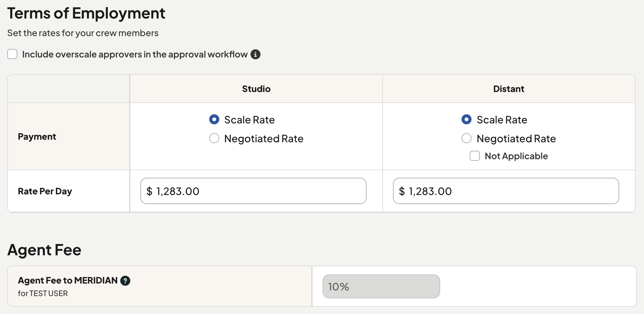Click the Distant column header
The height and width of the screenshot is (314, 644).
pos(509,89)
